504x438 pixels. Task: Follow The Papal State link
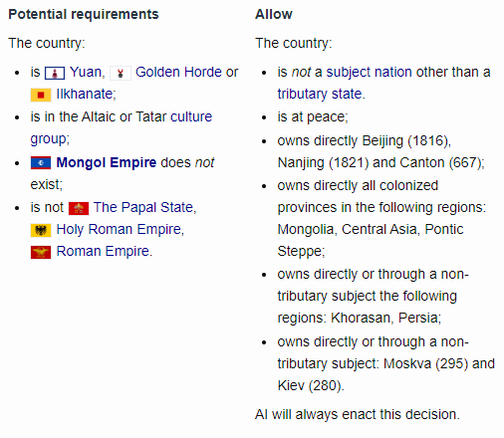143,207
